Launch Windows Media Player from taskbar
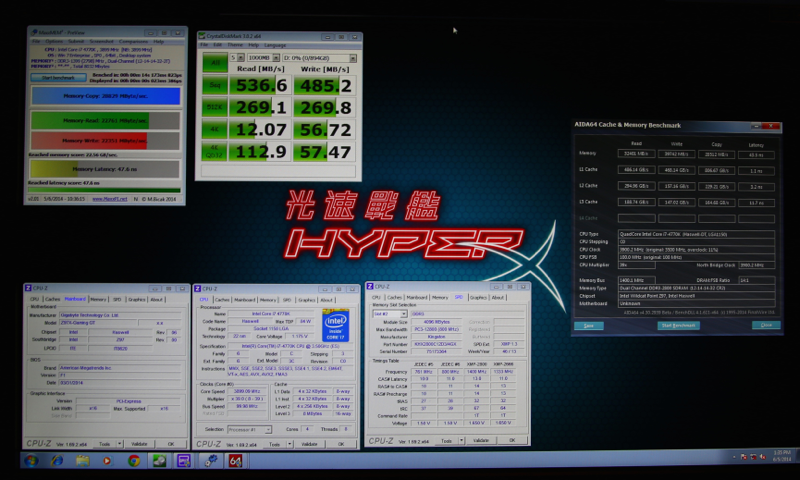Image resolution: width=800 pixels, height=480 pixels. point(108,461)
